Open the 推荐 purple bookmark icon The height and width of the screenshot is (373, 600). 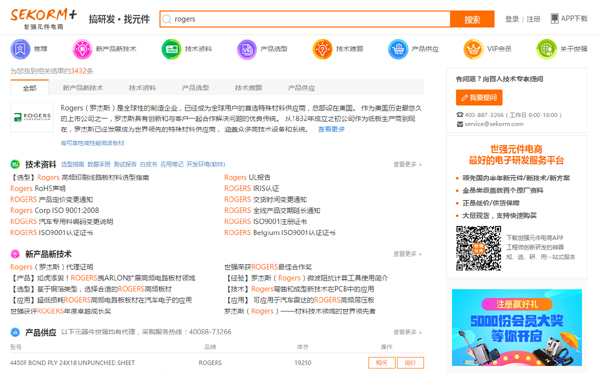click(x=20, y=49)
